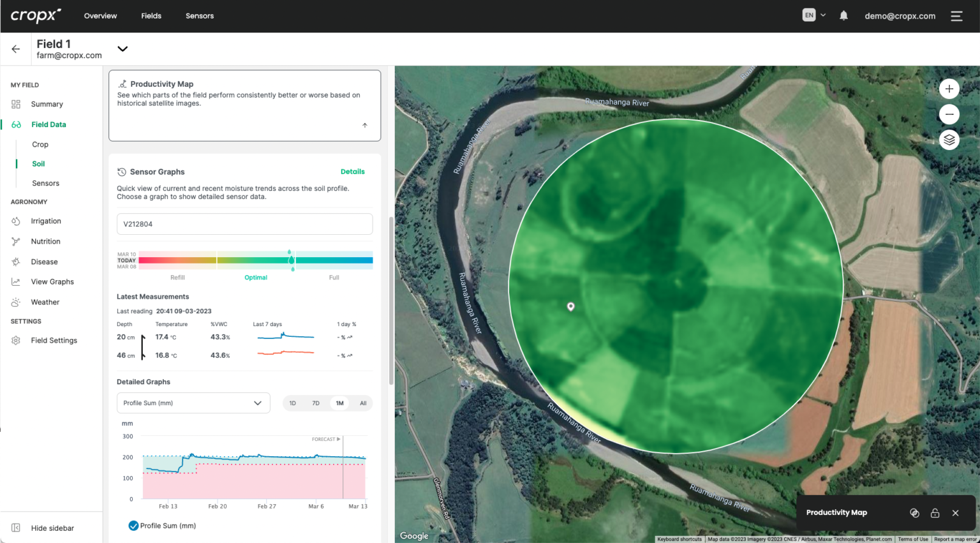Screen dimensions: 980x543
Task: Select Crop under Field Data
Action: pos(40,144)
